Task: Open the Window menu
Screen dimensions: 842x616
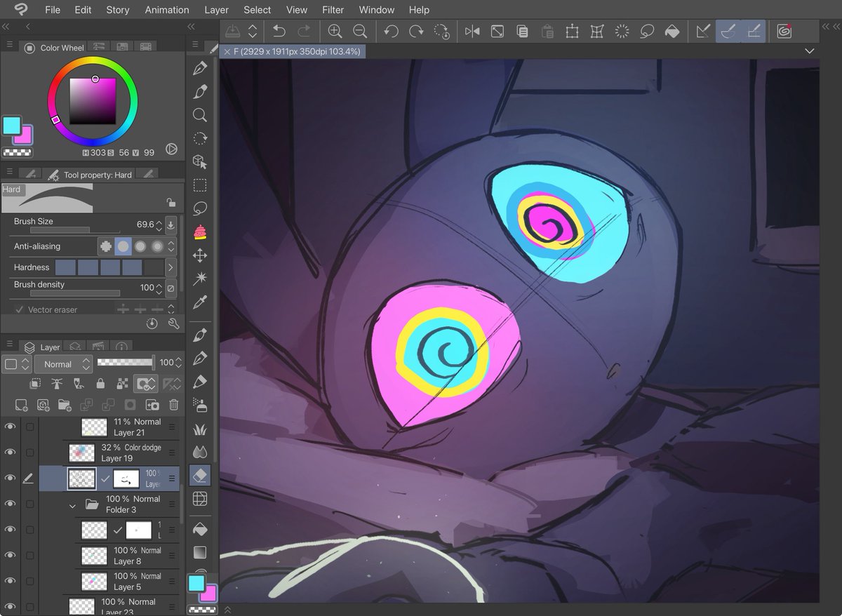Action: point(377,10)
